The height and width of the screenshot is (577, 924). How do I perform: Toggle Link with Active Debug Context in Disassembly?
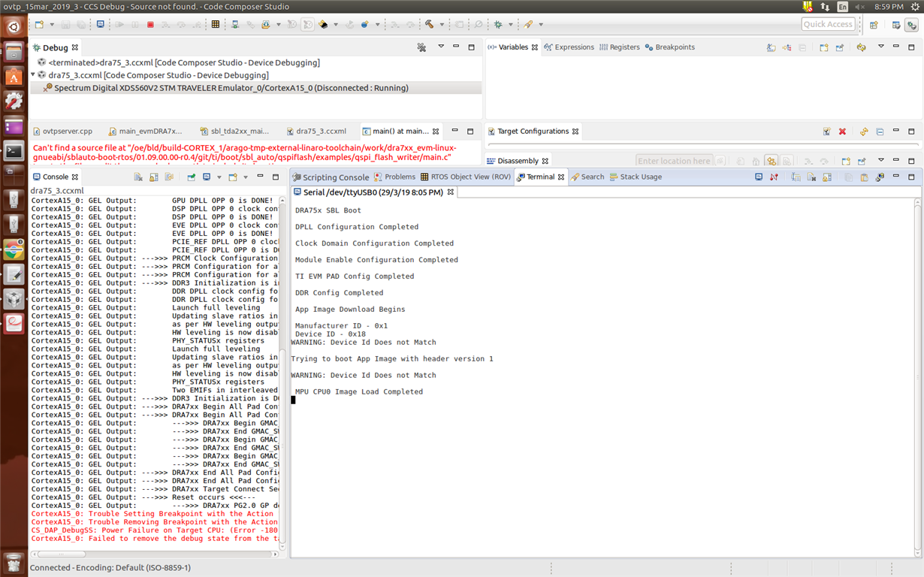click(x=771, y=161)
